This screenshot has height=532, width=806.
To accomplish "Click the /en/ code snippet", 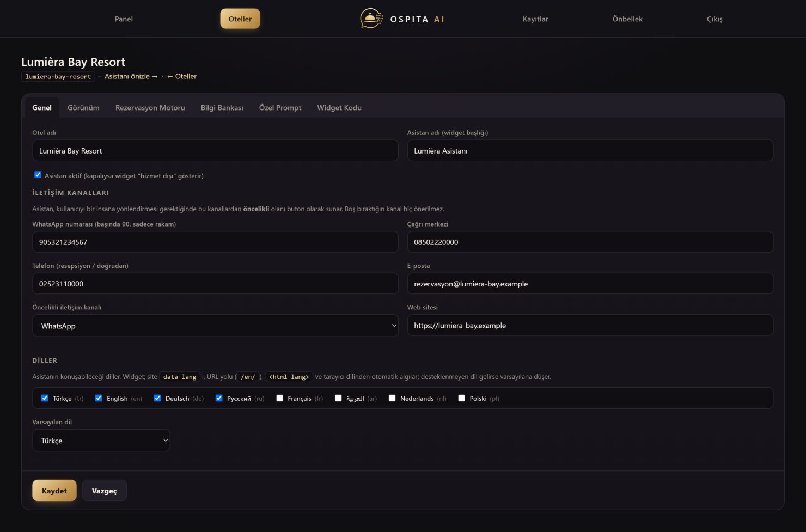I will pyautogui.click(x=248, y=377).
